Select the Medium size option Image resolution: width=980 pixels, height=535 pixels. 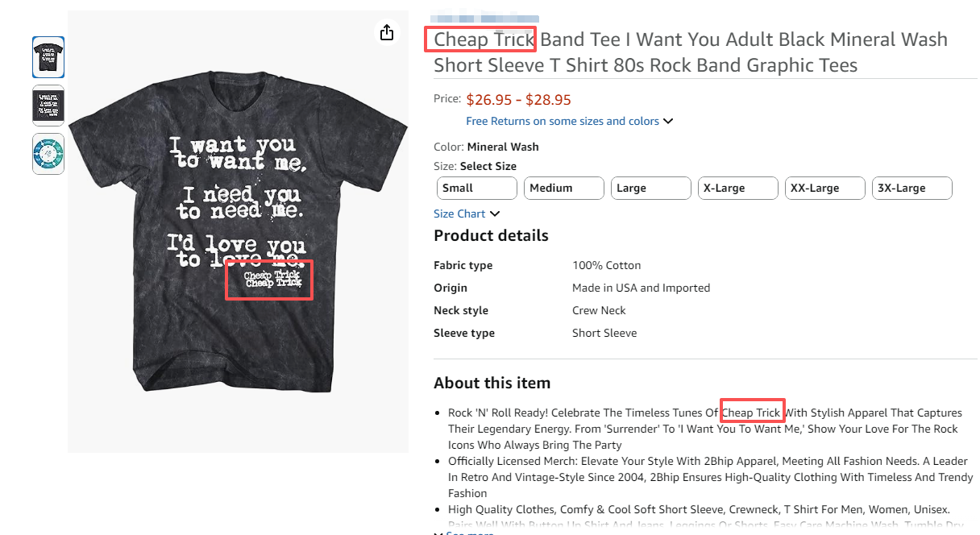coord(563,189)
